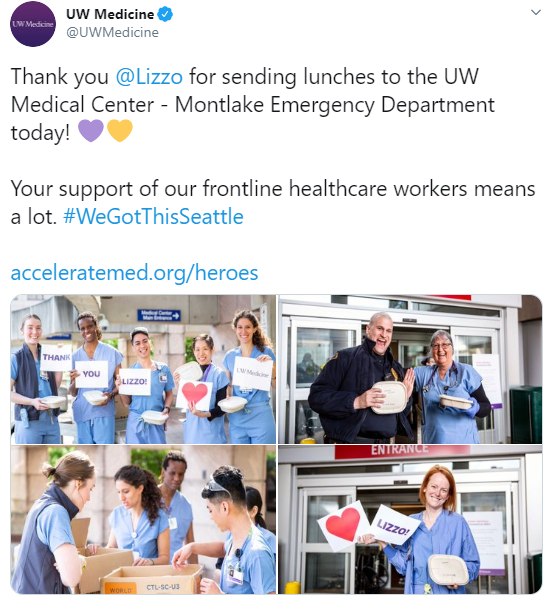Open photo of staff unpacking cardboard boxes
Viewport: 552px width, 606px height.
[x=143, y=519]
